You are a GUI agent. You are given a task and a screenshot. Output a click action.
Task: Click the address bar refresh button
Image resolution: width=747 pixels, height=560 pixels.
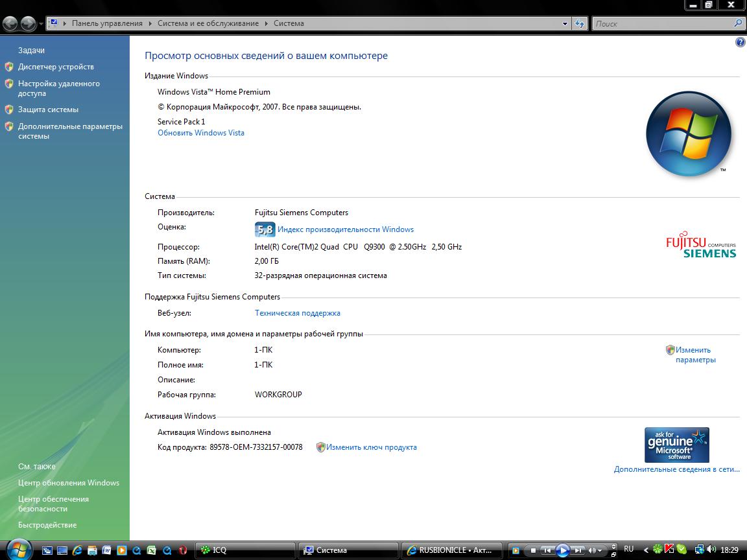[x=580, y=23]
